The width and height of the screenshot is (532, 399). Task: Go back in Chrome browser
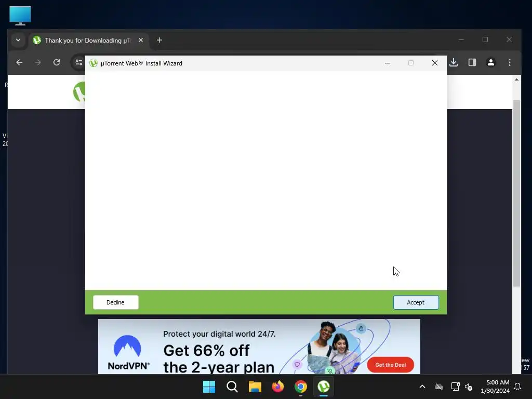tap(19, 62)
